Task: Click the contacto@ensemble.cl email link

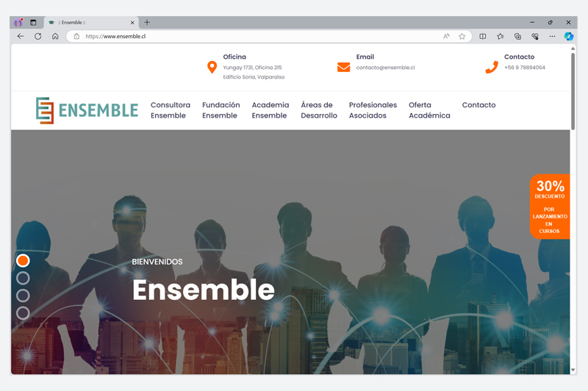Action: (385, 68)
